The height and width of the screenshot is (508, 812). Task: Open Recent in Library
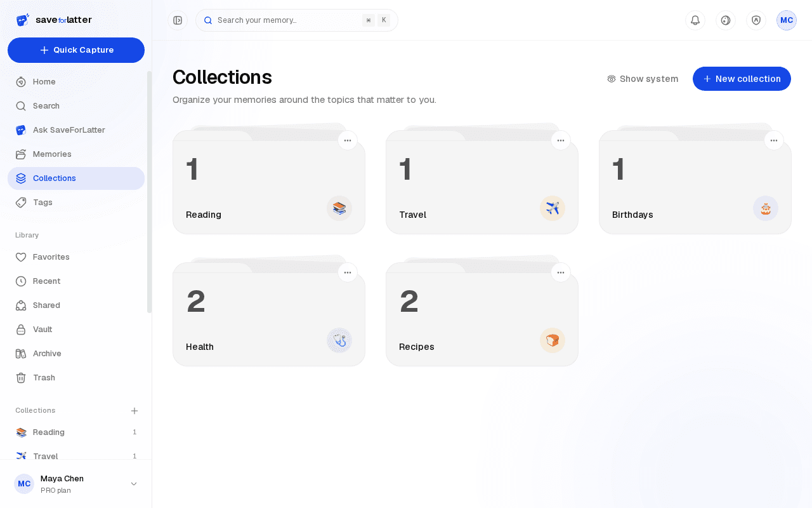click(x=76, y=281)
